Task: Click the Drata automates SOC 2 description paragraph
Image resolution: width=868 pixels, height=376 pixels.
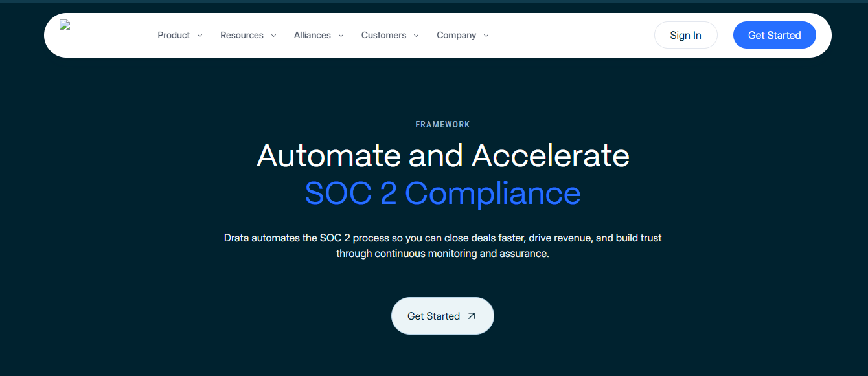Action: (x=443, y=246)
